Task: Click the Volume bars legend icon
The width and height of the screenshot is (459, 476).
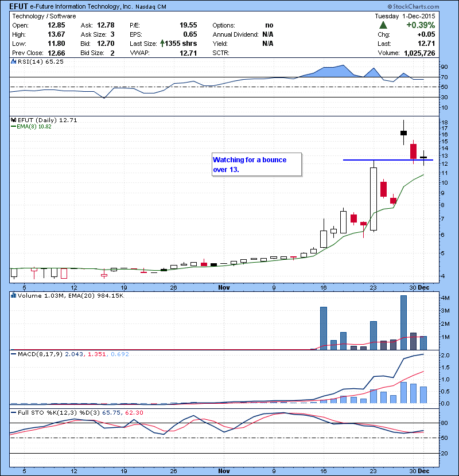Action: (x=13, y=295)
